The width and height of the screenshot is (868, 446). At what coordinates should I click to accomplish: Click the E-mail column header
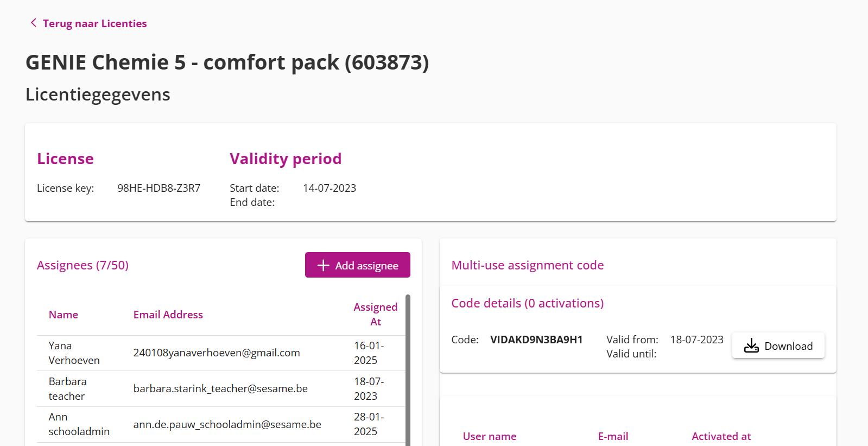click(613, 436)
